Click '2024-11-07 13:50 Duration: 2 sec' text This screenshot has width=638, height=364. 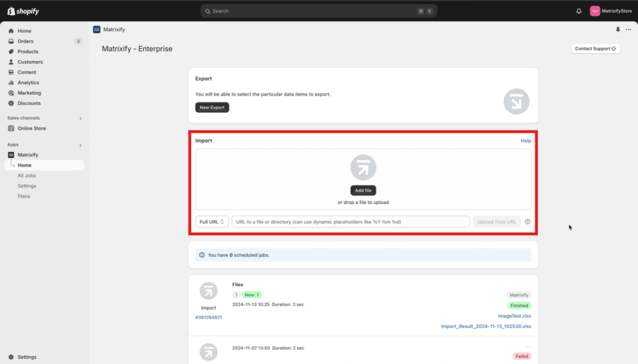pos(268,348)
